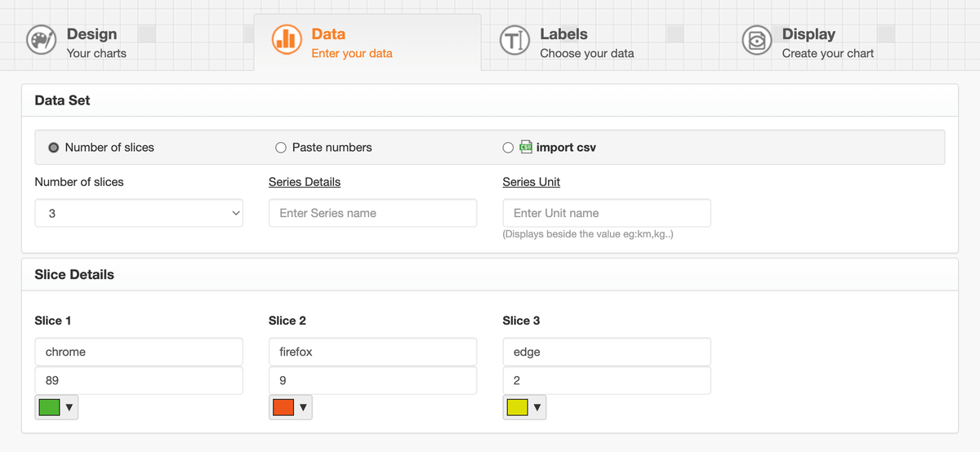Open the Number of slices dropdown

[x=139, y=213]
